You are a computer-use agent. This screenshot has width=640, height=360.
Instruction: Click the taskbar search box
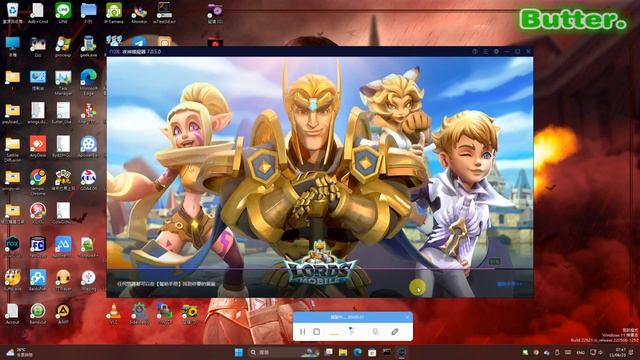click(x=284, y=352)
